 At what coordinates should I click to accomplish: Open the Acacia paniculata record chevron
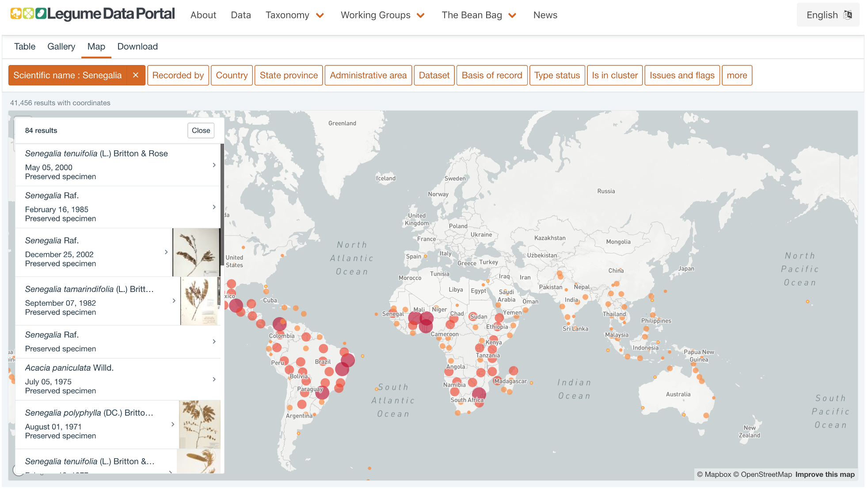click(x=214, y=379)
